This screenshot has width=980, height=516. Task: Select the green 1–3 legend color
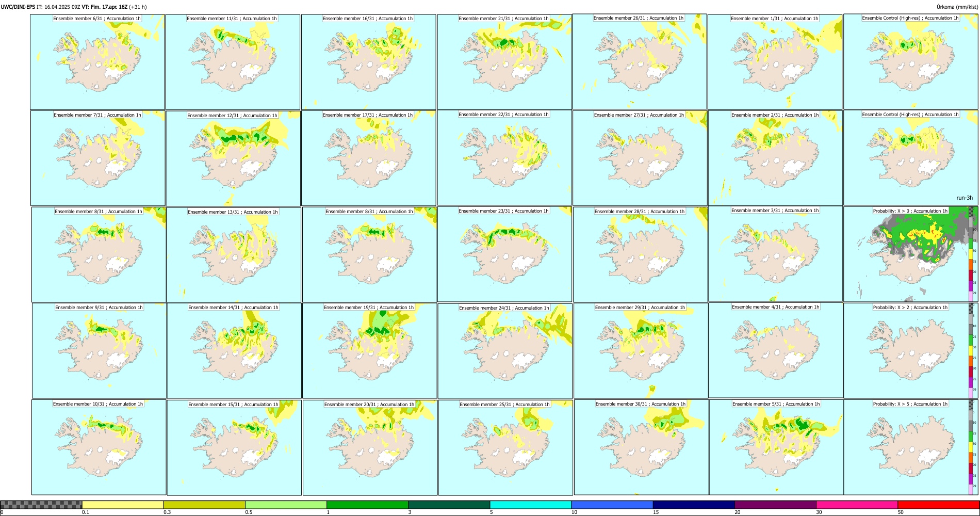(x=367, y=505)
